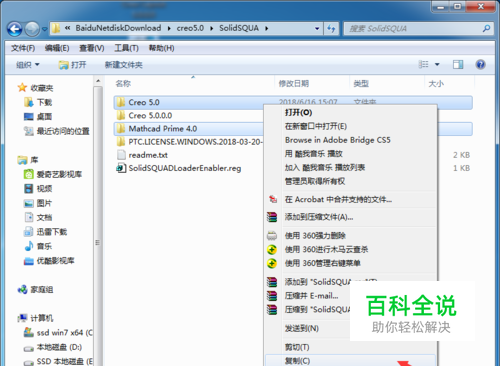Open the 工具(T) menu
The image size is (500, 366).
click(126, 48)
